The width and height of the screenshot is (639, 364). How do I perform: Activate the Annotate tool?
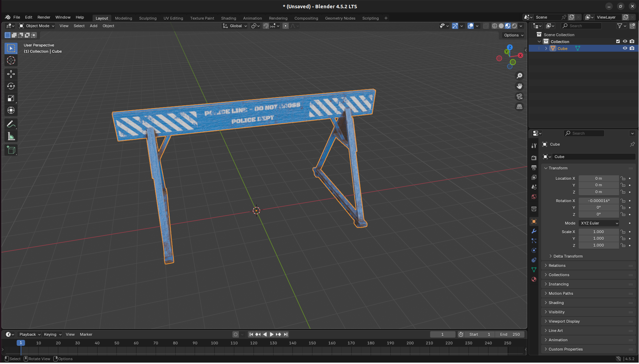point(11,124)
